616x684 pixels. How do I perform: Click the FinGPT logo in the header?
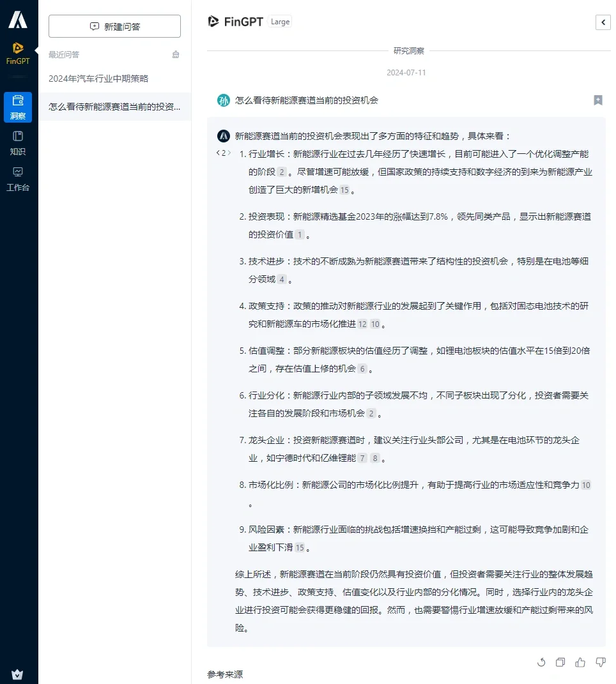[235, 21]
